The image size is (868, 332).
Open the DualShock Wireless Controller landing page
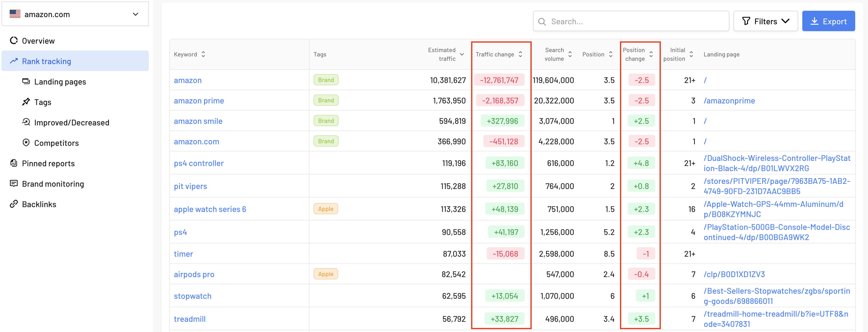777,163
